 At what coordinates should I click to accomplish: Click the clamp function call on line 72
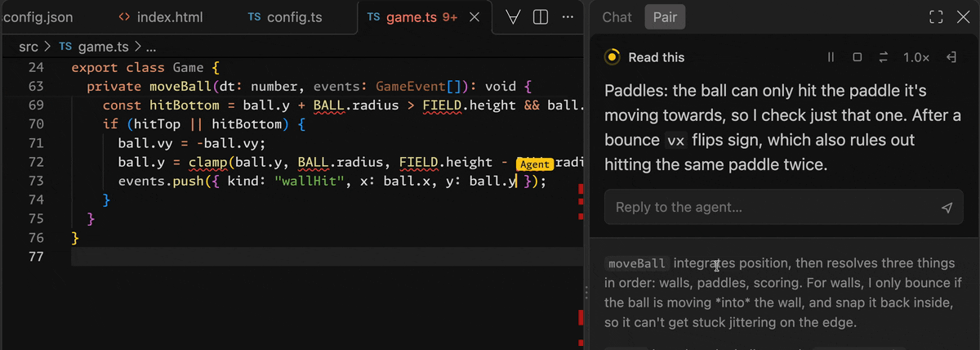[x=208, y=162]
